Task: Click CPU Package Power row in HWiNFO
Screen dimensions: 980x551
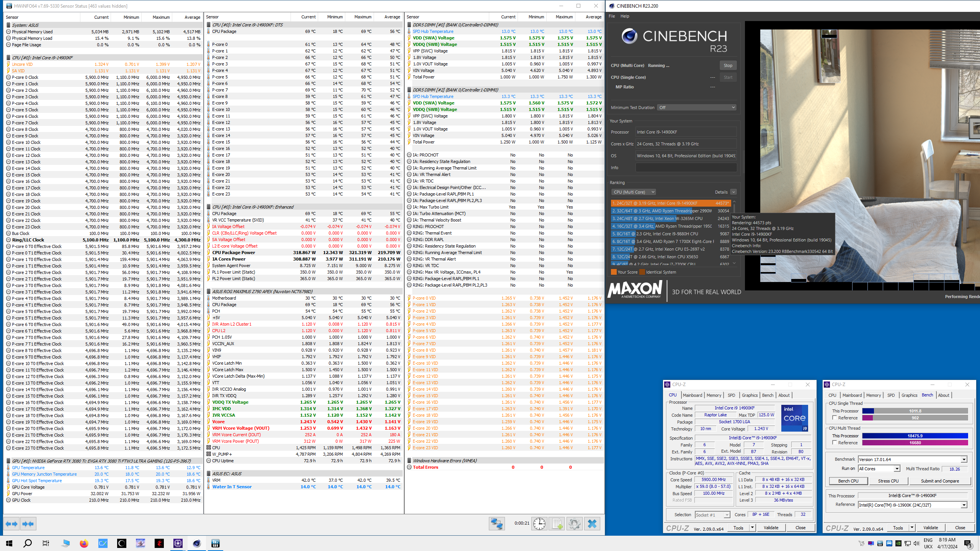Action: [304, 253]
